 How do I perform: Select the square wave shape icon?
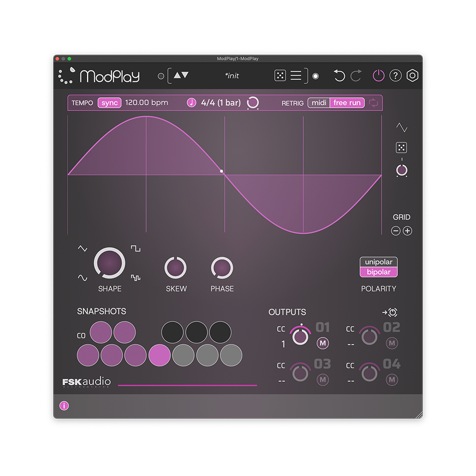pyautogui.click(x=136, y=248)
